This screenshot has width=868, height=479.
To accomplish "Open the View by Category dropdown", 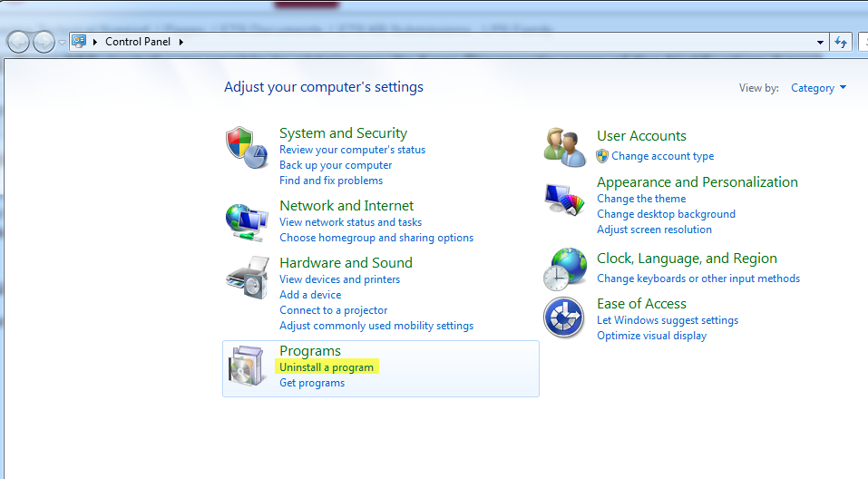I will [818, 88].
